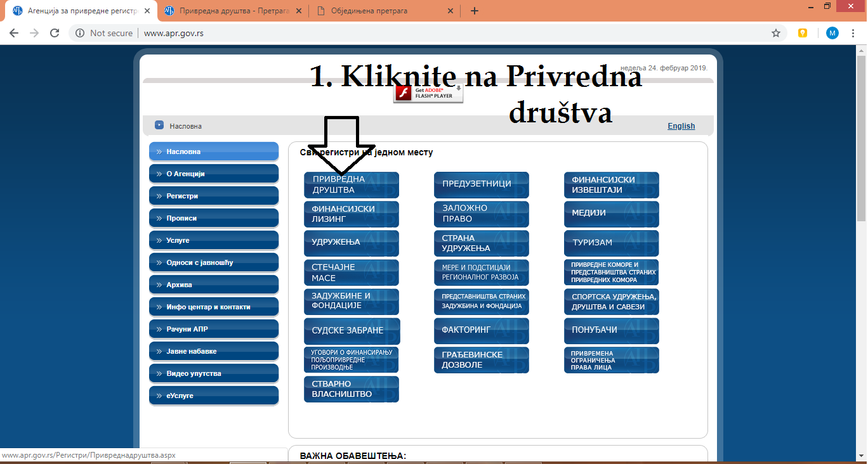Open the Финансијски лизинг tile
The image size is (868, 464).
[x=352, y=214]
